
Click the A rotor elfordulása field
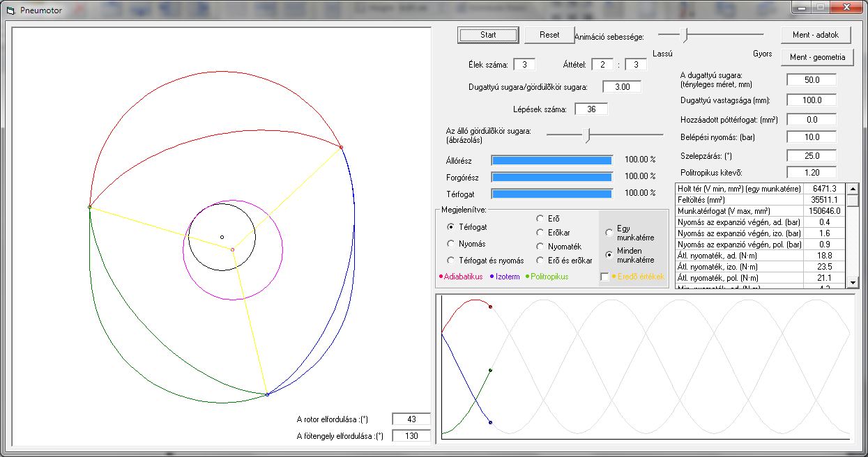(x=411, y=419)
